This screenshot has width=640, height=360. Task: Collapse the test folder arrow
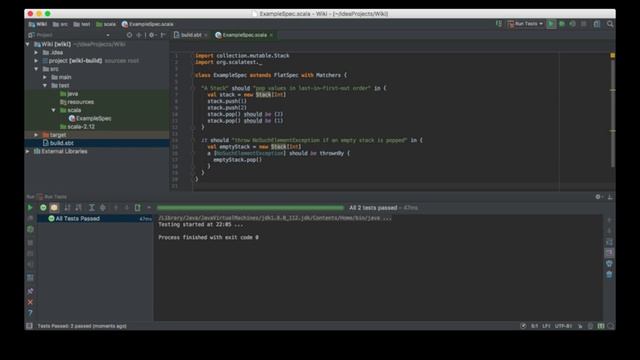tap(45, 85)
